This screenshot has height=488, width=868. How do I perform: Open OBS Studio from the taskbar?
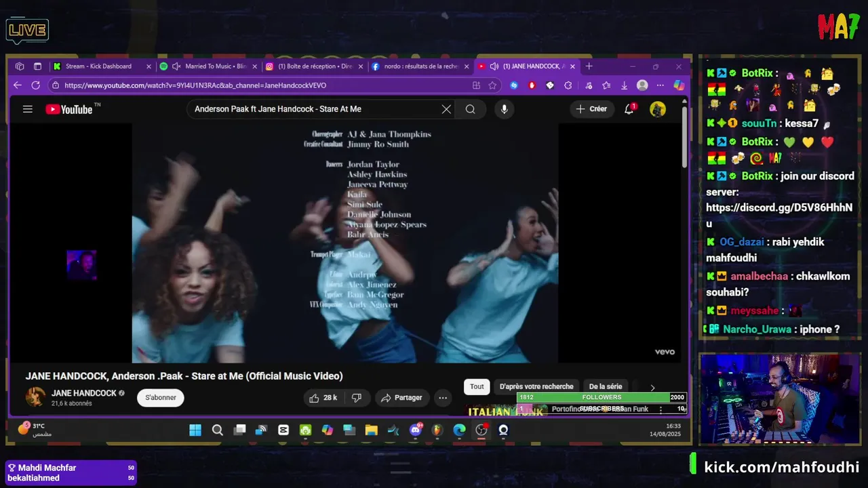click(481, 430)
